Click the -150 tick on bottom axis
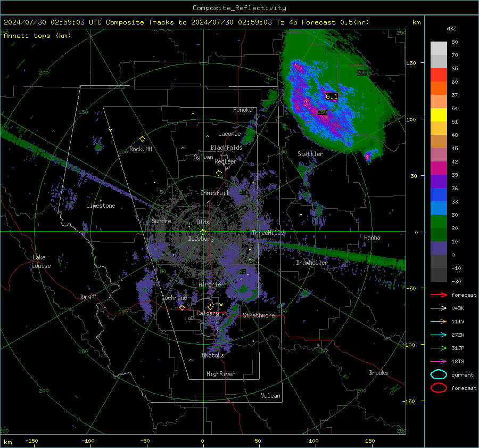Viewport: 479px width, 448px height. coord(31,441)
